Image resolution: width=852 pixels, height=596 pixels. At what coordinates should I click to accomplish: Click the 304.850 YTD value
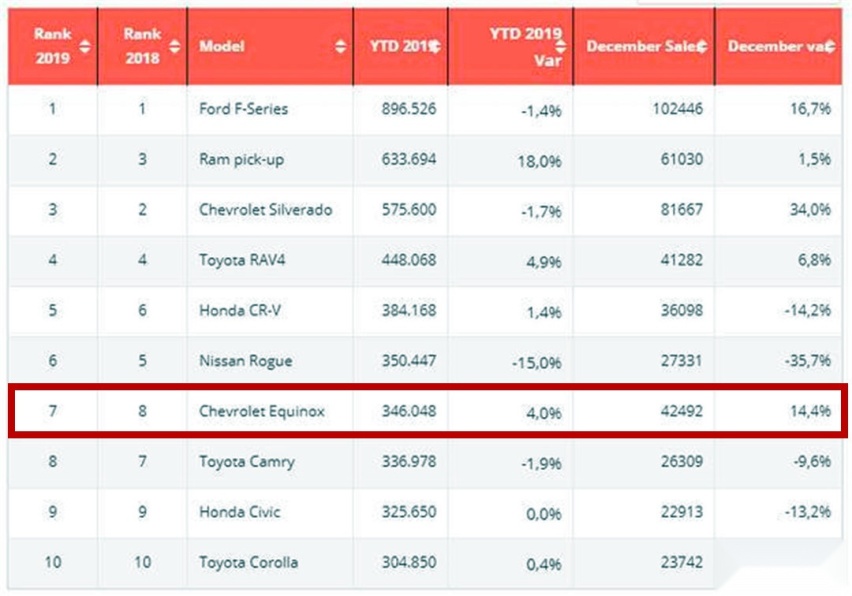coord(409,562)
